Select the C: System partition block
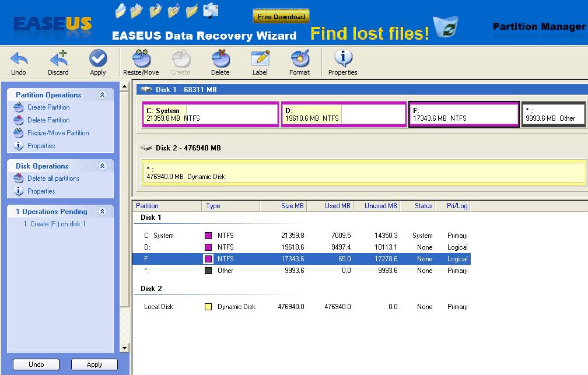Image resolution: width=588 pixels, height=375 pixels. pyautogui.click(x=211, y=114)
